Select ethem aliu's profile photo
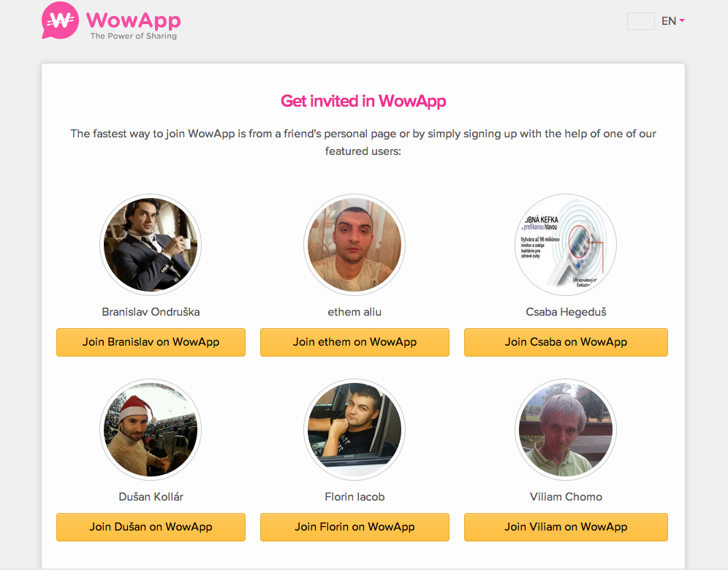The image size is (728, 570). 354,245
